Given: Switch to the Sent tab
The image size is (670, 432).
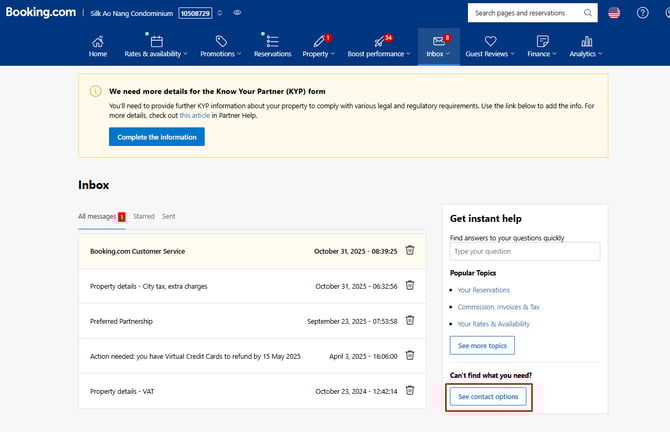Looking at the screenshot, I should click(x=169, y=216).
